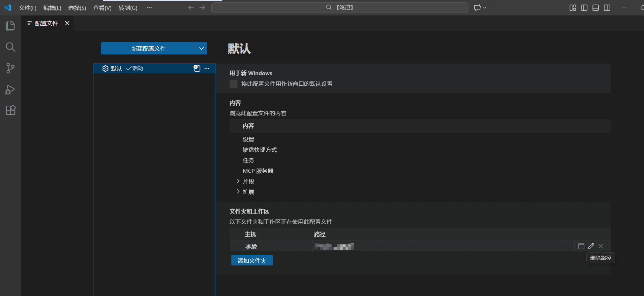Image resolution: width=644 pixels, height=296 pixels.
Task: Open 设置 in profile contents
Action: coord(248,139)
